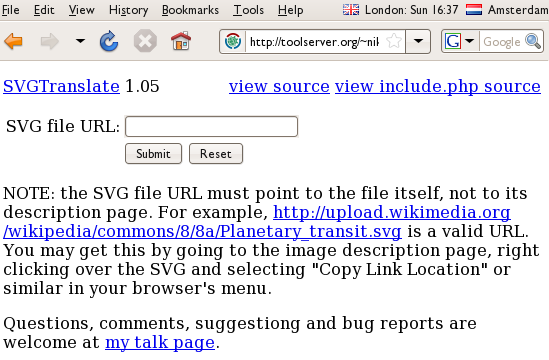
Task: Reload the page with the blue arrow
Action: coord(109,41)
